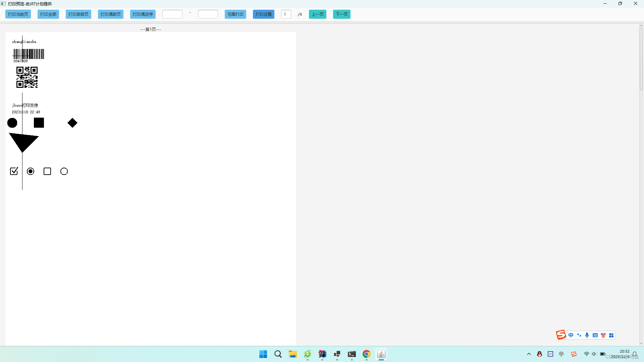The height and width of the screenshot is (362, 644).
Task: Click the zhanglianzhu text in preview
Action: pyautogui.click(x=24, y=42)
